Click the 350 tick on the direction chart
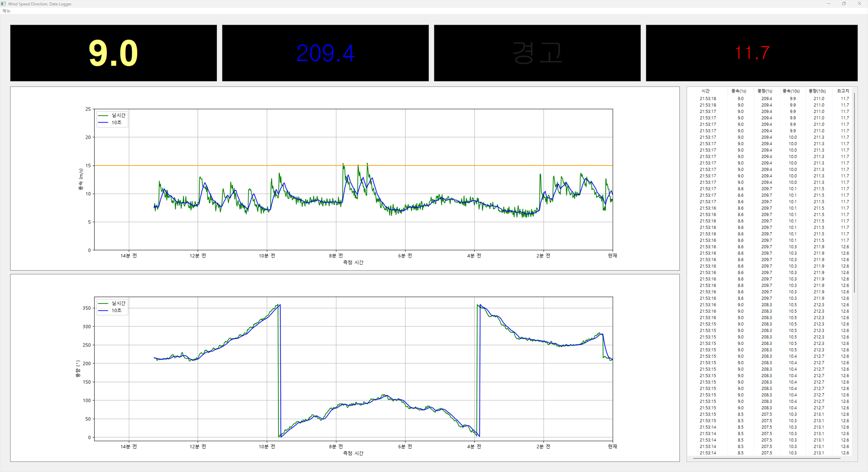 coord(87,308)
